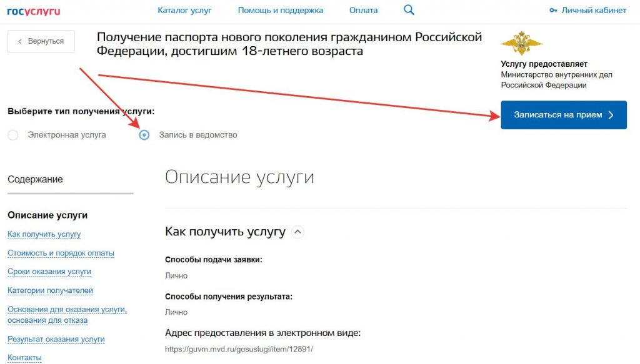Open Стоимость и порядок оплаты link

tap(61, 253)
